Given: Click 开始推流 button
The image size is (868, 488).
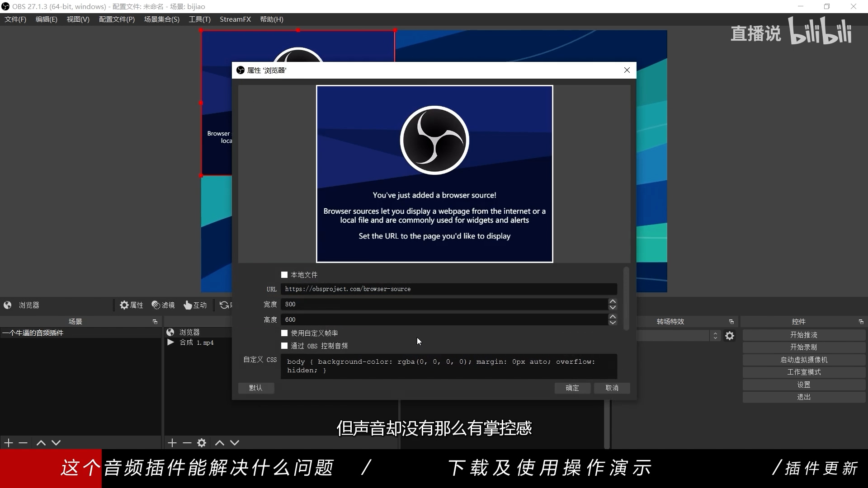Looking at the screenshot, I should tap(804, 335).
